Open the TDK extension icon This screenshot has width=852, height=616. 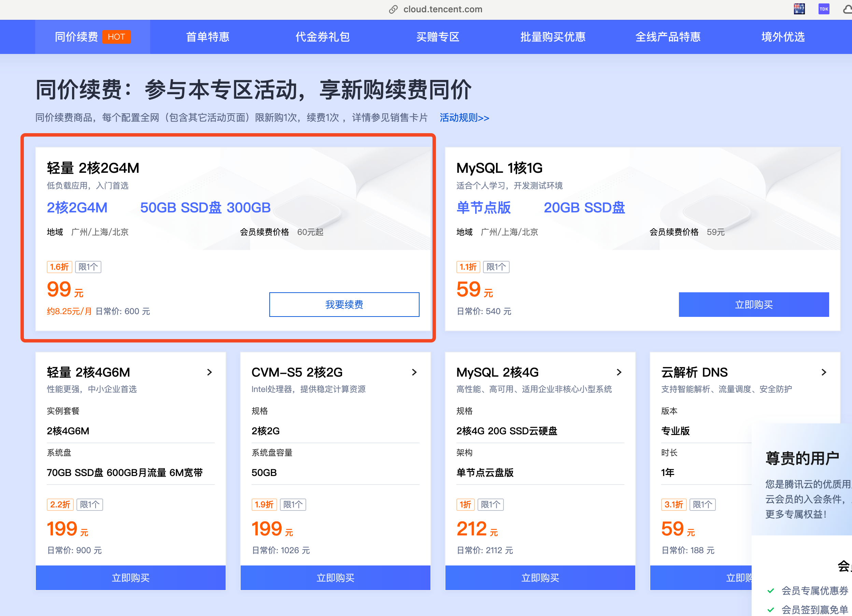[824, 9]
